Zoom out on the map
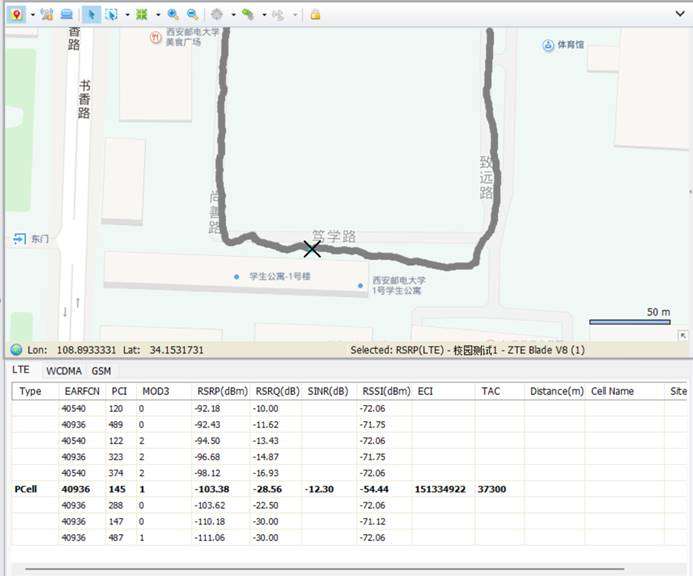The height and width of the screenshot is (576, 693). [192, 14]
